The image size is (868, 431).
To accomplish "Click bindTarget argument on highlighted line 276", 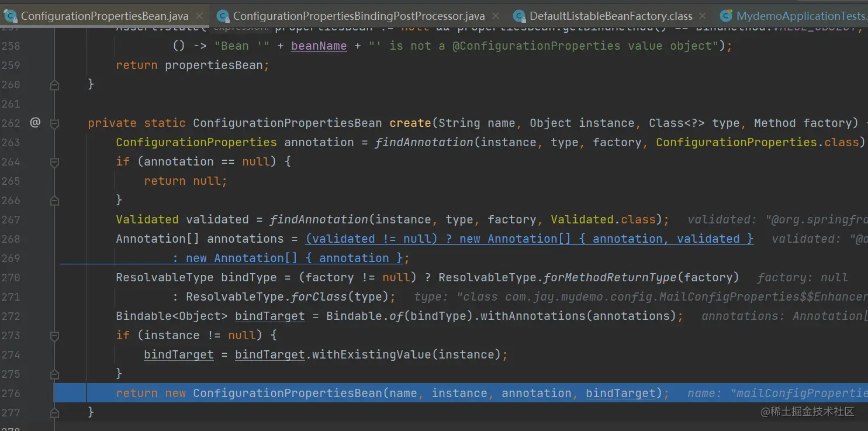I will (620, 393).
